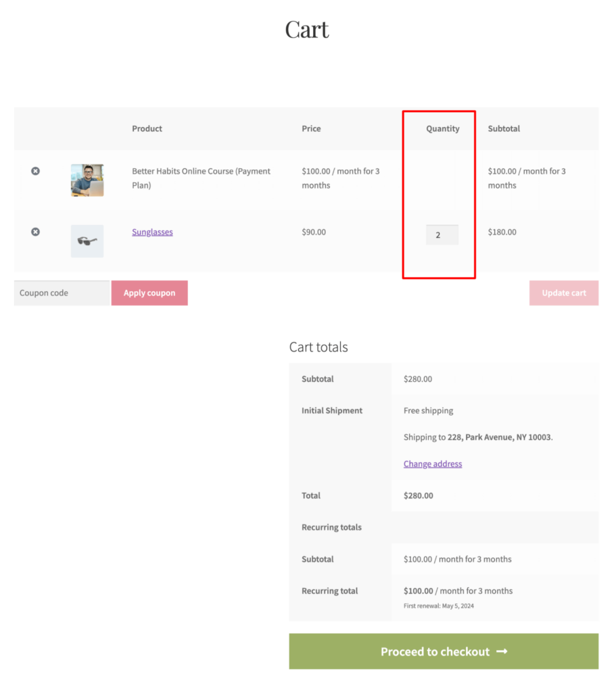Screen dimensions: 616x692
Task: Open the Sunglasses product link
Action: pyautogui.click(x=152, y=232)
